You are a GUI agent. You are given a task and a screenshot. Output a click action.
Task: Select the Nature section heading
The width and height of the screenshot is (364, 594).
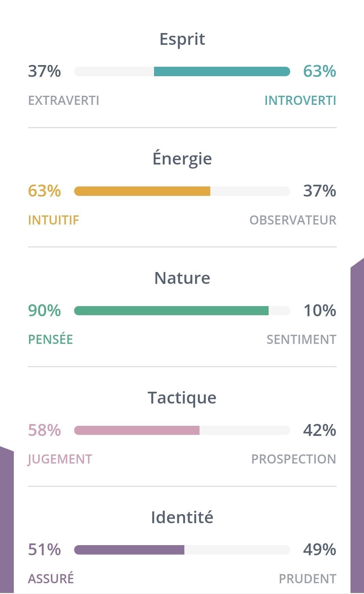(x=182, y=278)
